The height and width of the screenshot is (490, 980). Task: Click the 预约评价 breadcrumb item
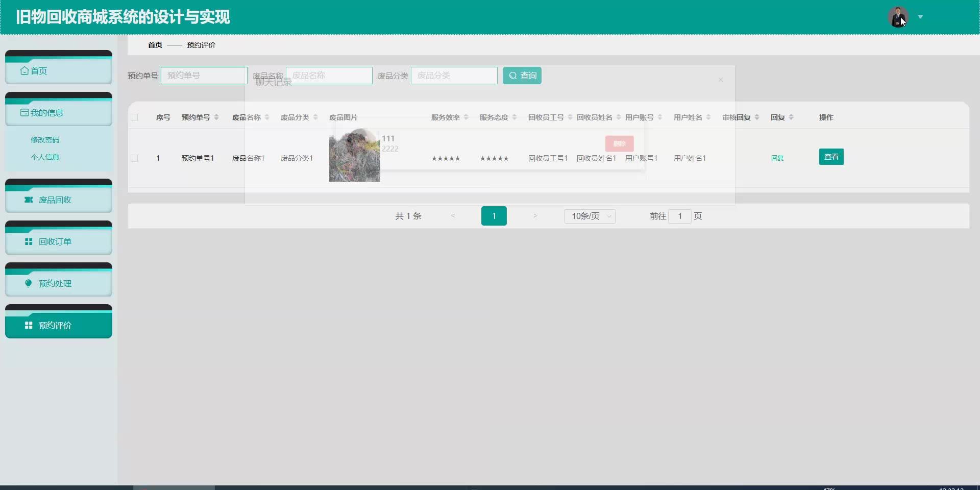tap(201, 45)
